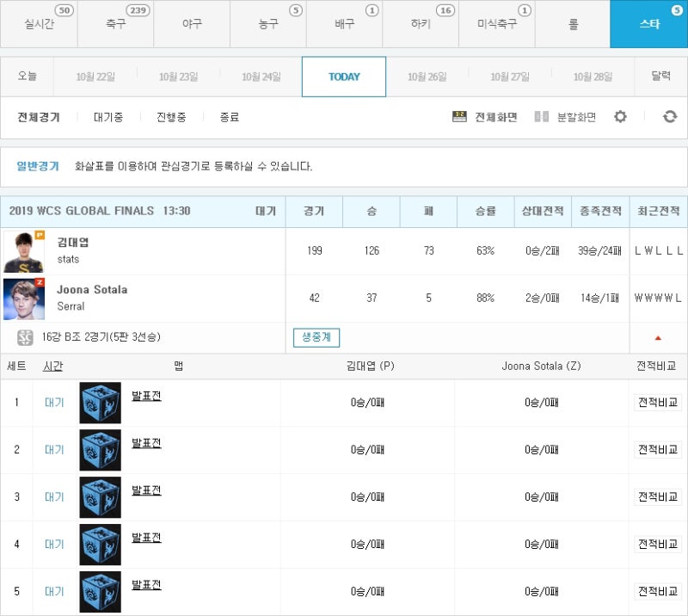This screenshot has height=616, width=688.
Task: Click the set 5 map thumbnail
Action: (x=100, y=592)
